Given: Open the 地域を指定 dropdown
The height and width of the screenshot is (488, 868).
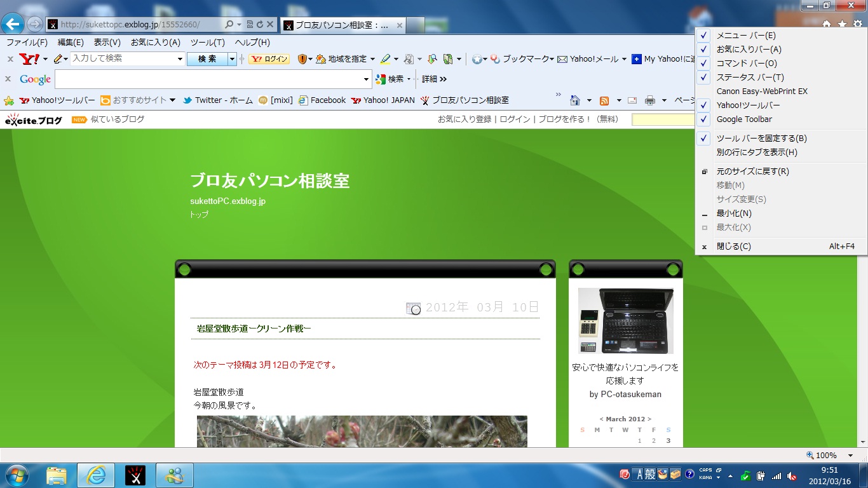Looking at the screenshot, I should (x=372, y=59).
